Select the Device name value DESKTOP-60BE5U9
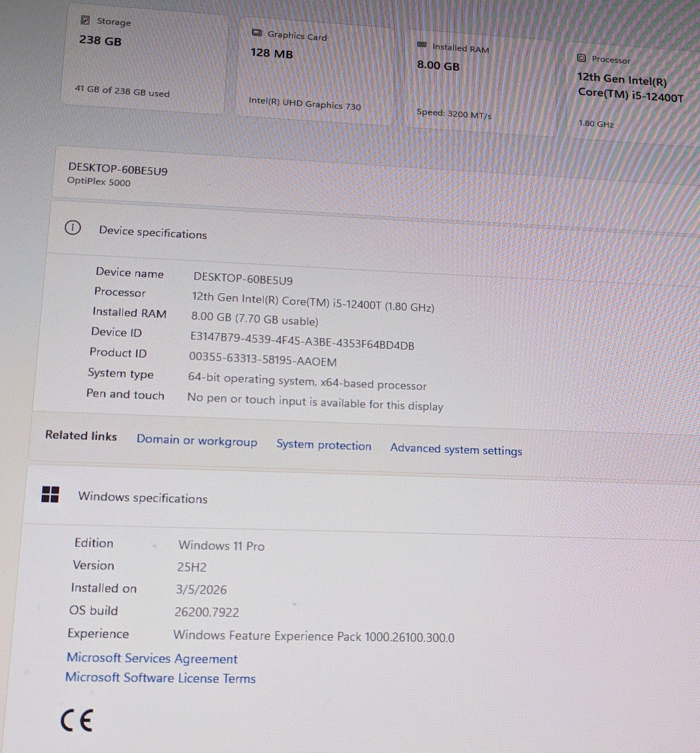 tap(243, 278)
